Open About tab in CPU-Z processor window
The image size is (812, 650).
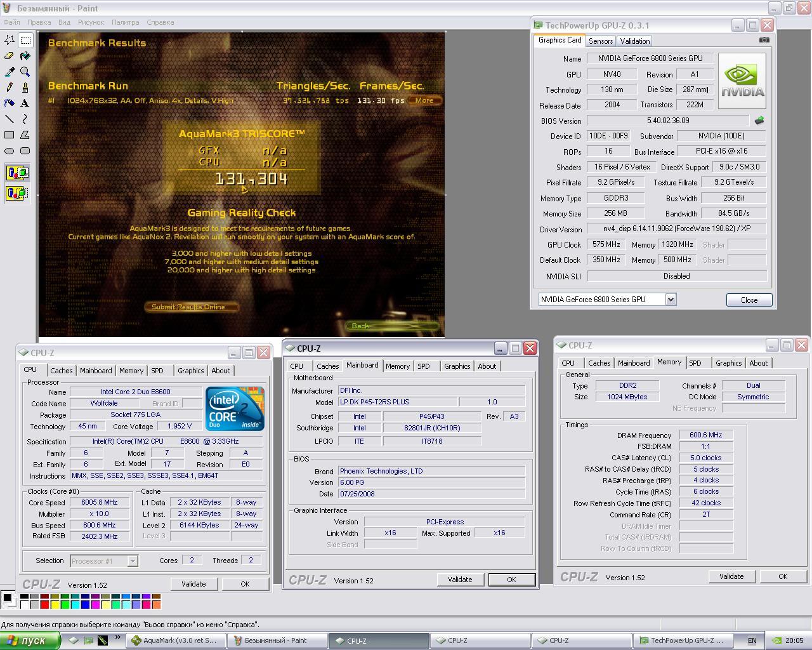221,371
